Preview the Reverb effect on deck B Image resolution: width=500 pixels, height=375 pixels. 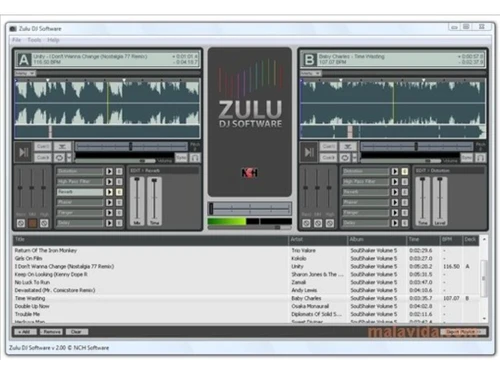[395, 192]
